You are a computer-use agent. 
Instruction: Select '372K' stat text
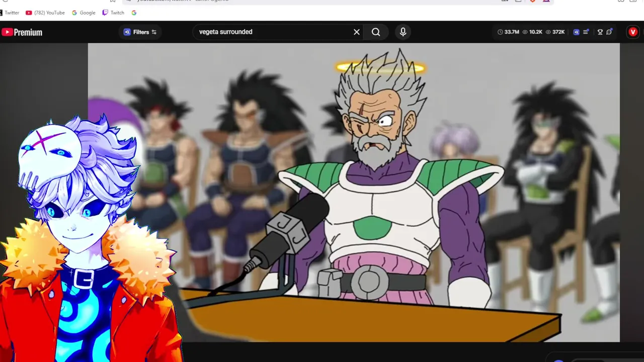click(558, 32)
